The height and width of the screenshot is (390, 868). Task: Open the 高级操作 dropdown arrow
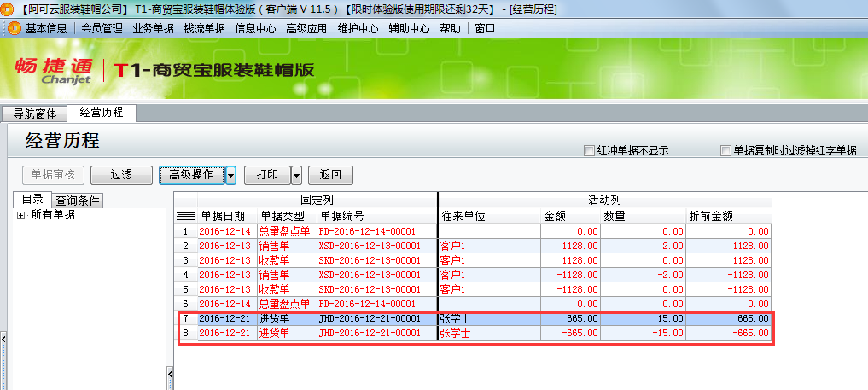[x=231, y=175]
